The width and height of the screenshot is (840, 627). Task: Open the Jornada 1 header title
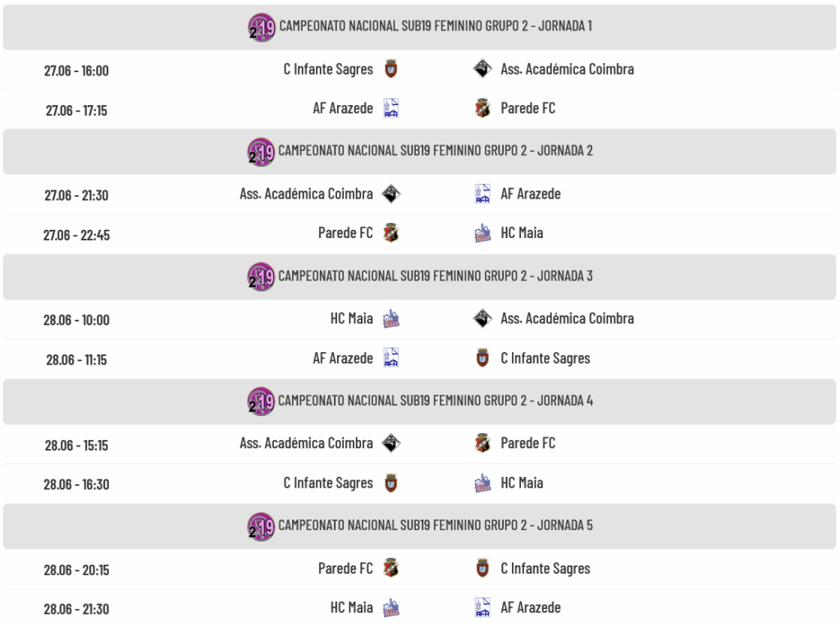tap(436, 25)
